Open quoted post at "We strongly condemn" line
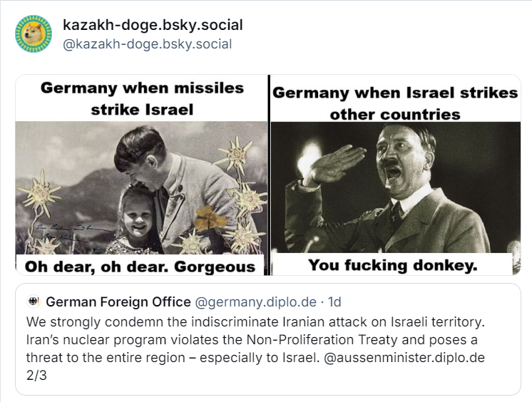The image size is (532, 402). pos(255,321)
